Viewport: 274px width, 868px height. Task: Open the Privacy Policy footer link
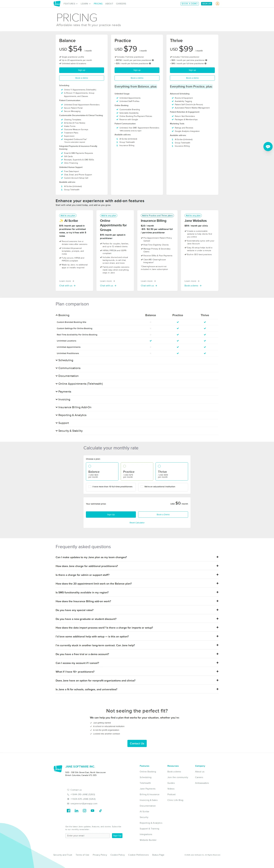tap(100, 855)
